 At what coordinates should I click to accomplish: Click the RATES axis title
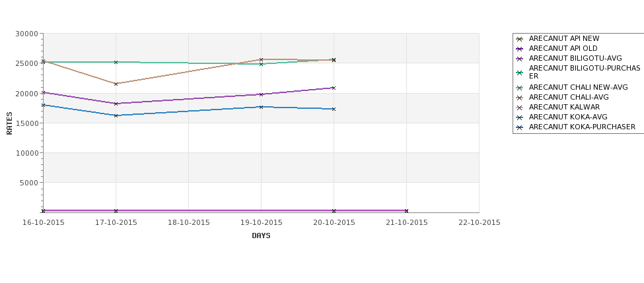coord(9,123)
